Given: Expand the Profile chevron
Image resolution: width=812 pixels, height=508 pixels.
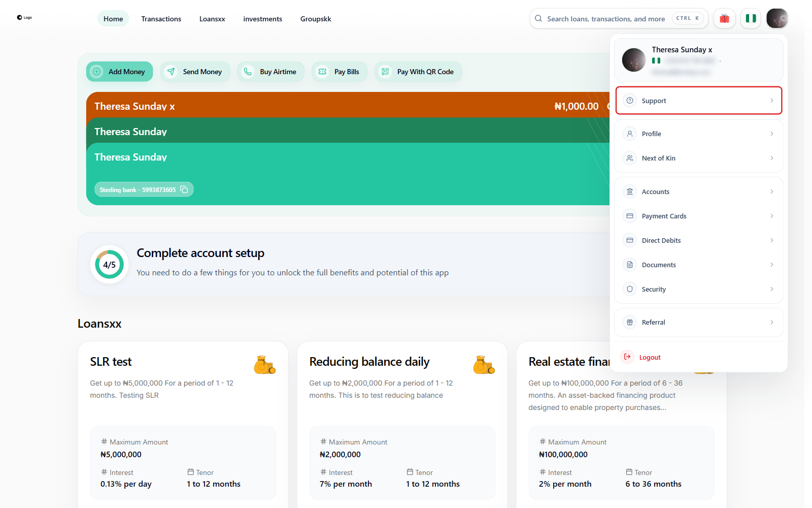Looking at the screenshot, I should (x=771, y=134).
